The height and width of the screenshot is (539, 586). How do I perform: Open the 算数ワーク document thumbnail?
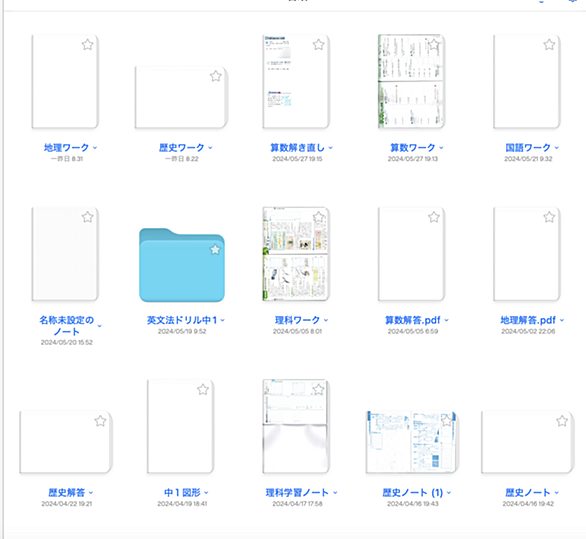coord(411,81)
